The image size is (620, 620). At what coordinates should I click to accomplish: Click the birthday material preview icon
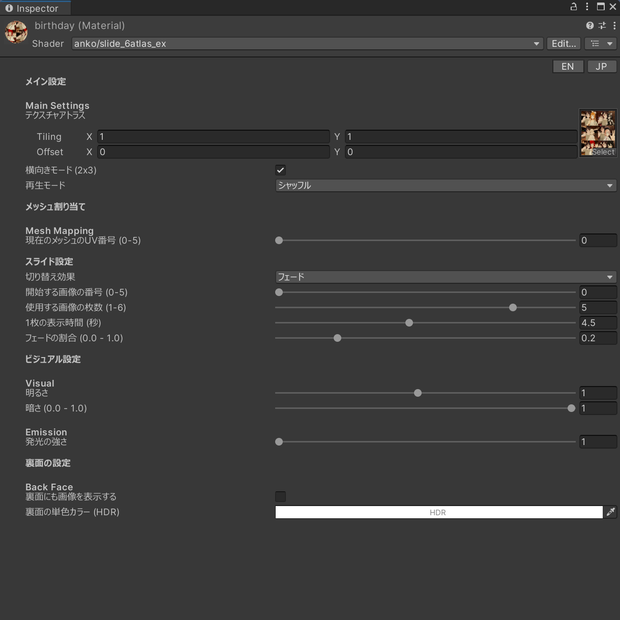(16, 32)
